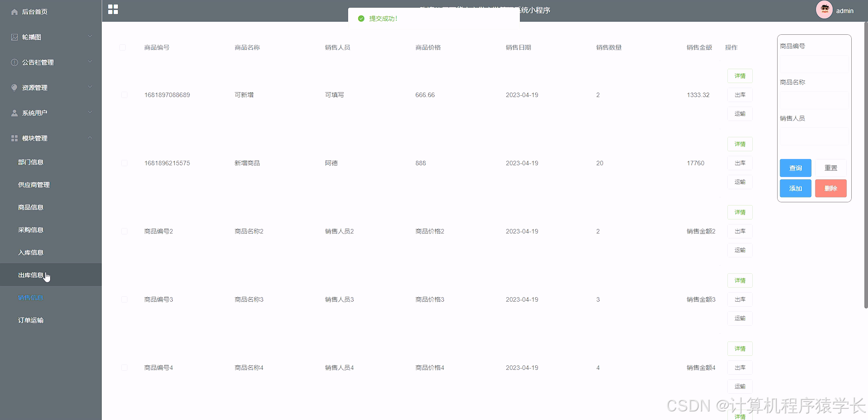
Task: Click the 重置 button
Action: click(830, 168)
